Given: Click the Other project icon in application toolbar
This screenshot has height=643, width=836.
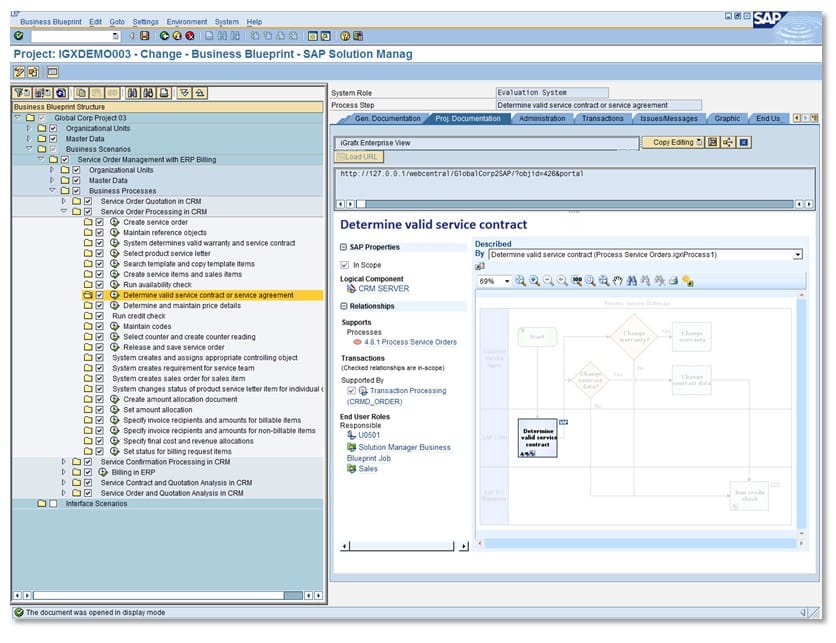Looking at the screenshot, I should (x=33, y=72).
